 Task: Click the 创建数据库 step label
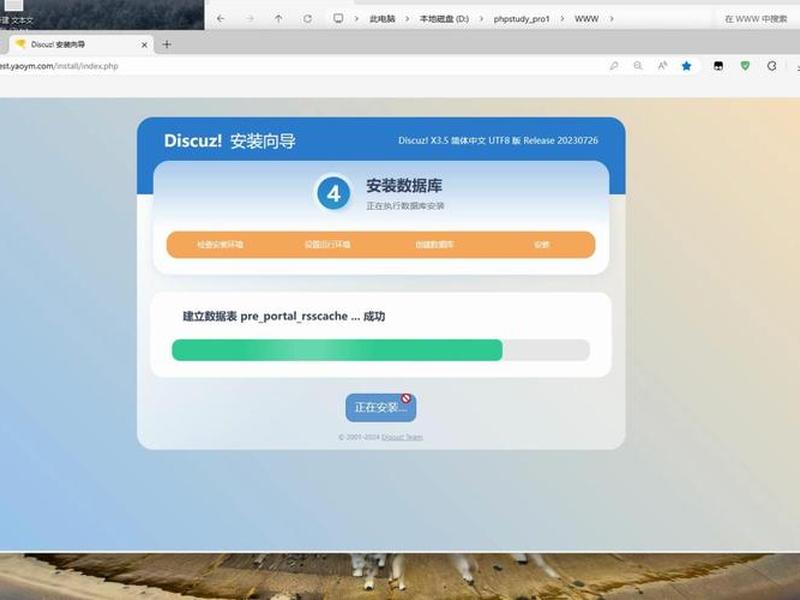point(434,244)
